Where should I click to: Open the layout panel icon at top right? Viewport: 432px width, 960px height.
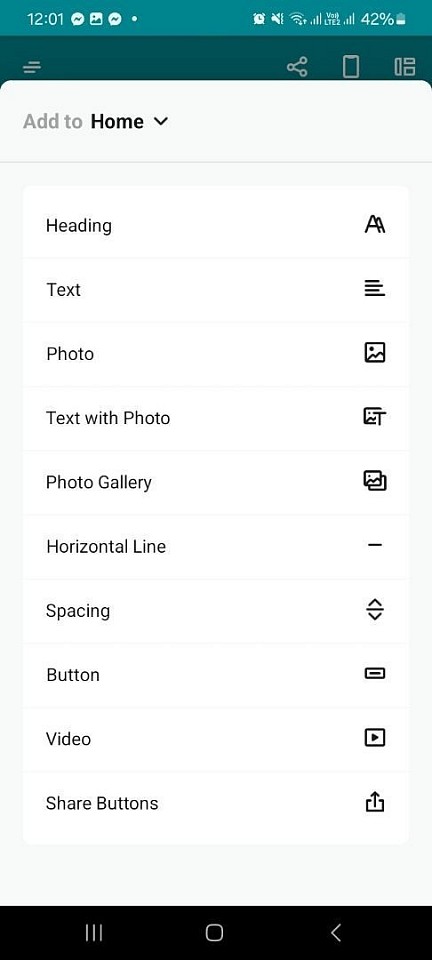pyautogui.click(x=404, y=67)
